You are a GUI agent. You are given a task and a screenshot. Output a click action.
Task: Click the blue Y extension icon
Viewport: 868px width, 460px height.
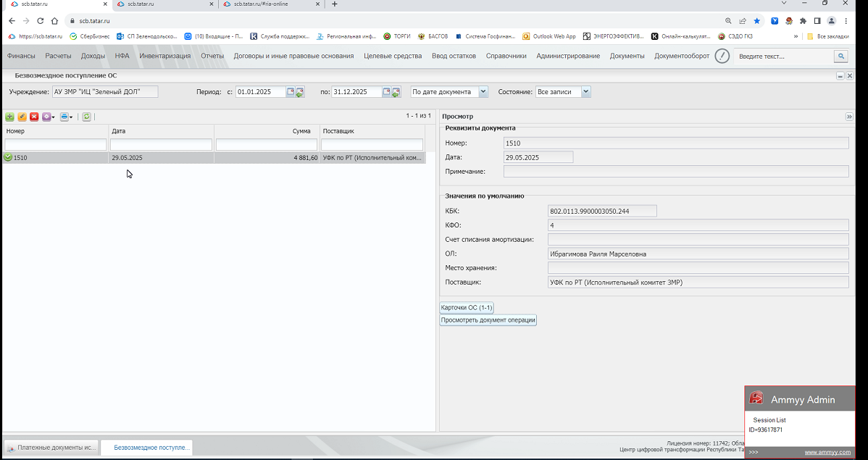coord(775,20)
